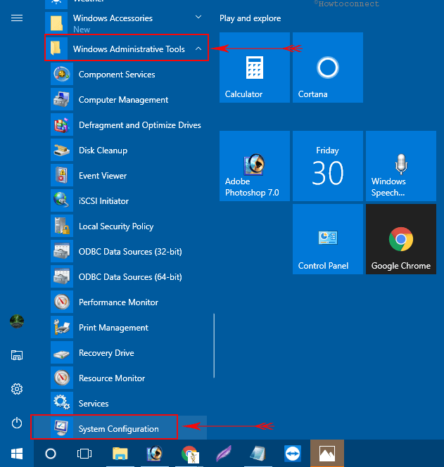
Task: Open the Windows Accessories folder
Action: pyautogui.click(x=127, y=23)
